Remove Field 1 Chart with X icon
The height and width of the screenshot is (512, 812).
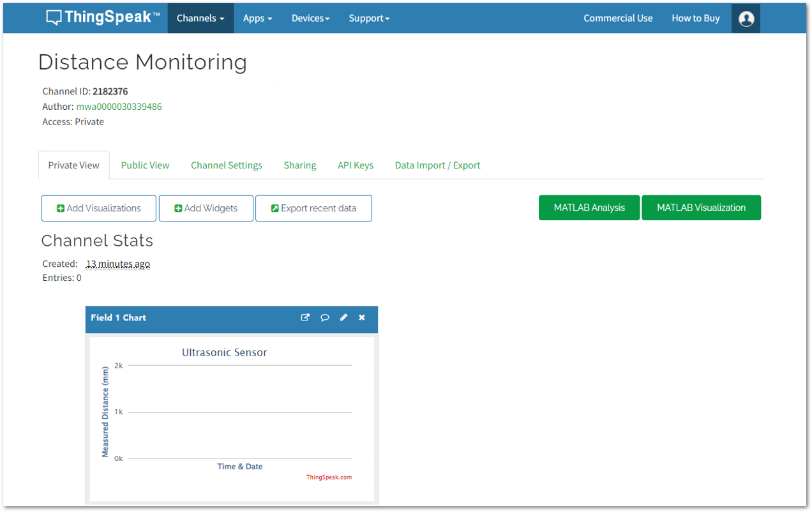[361, 317]
